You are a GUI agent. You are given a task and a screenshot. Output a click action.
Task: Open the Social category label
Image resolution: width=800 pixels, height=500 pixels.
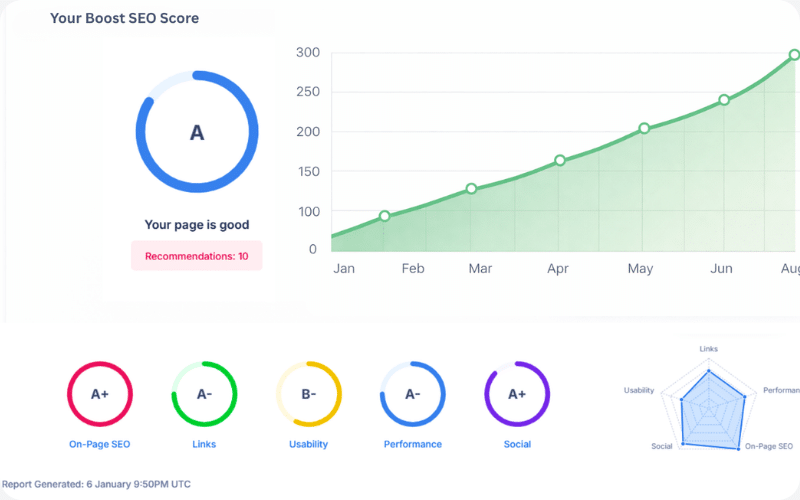517,444
